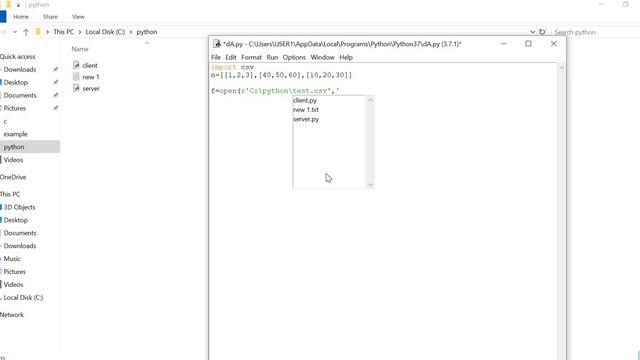Screen dimensions: 640x360
Task: Click the server file icon
Action: [76, 88]
